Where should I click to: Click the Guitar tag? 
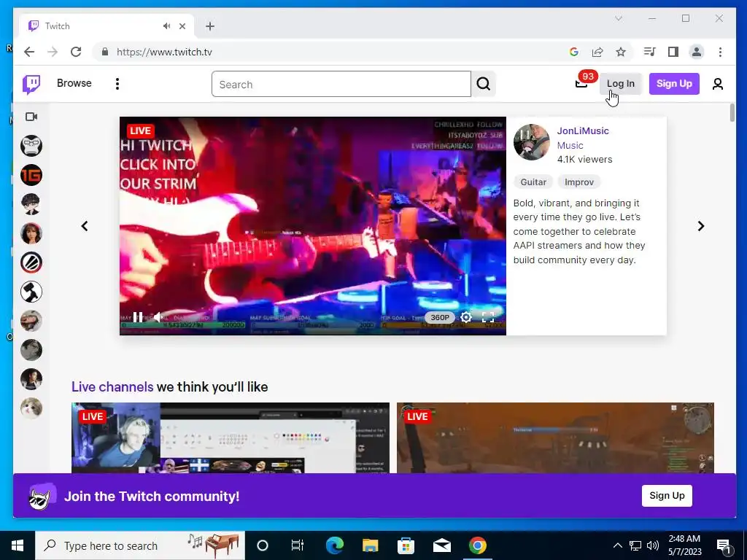[533, 182]
